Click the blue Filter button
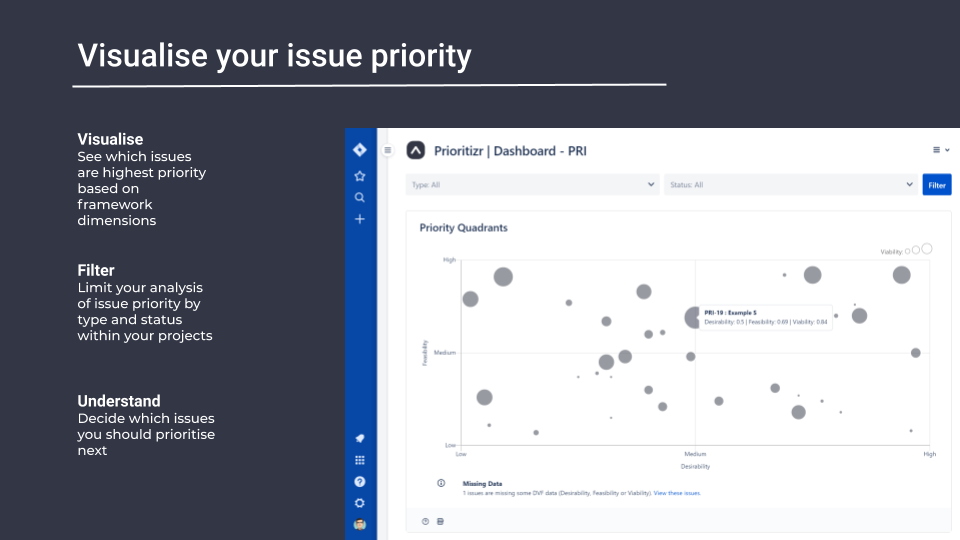Viewport: 960px width, 540px height. [937, 185]
